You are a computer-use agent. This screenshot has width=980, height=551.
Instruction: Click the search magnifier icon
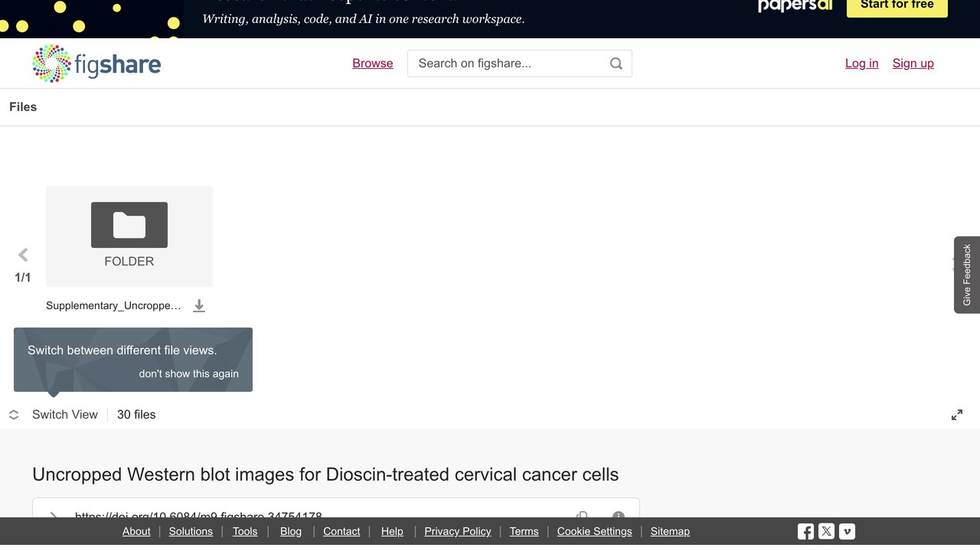pos(616,64)
